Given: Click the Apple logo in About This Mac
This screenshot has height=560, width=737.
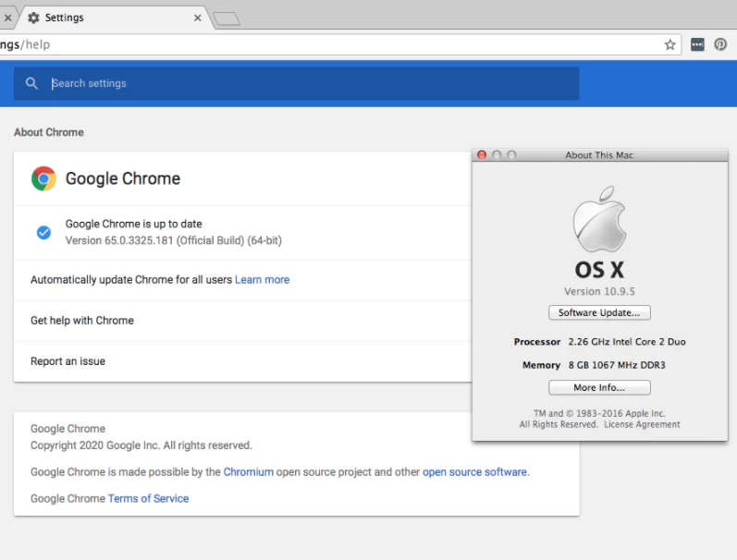Looking at the screenshot, I should 600,218.
